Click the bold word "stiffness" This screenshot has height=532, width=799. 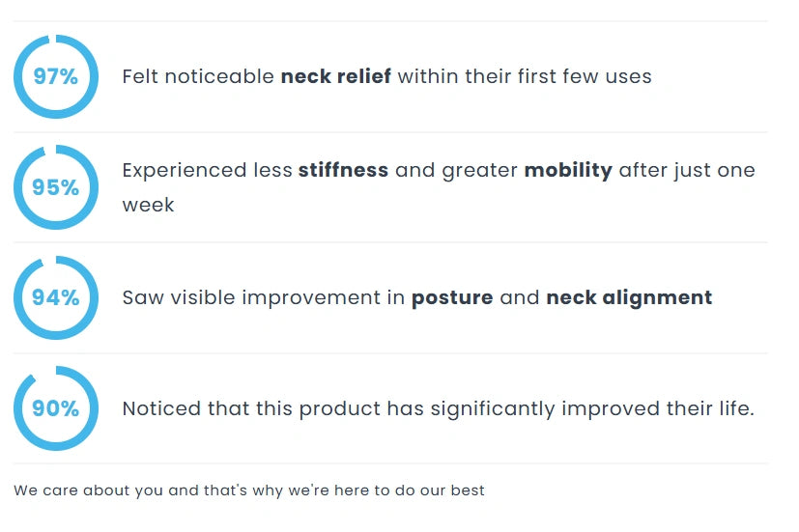[343, 171]
